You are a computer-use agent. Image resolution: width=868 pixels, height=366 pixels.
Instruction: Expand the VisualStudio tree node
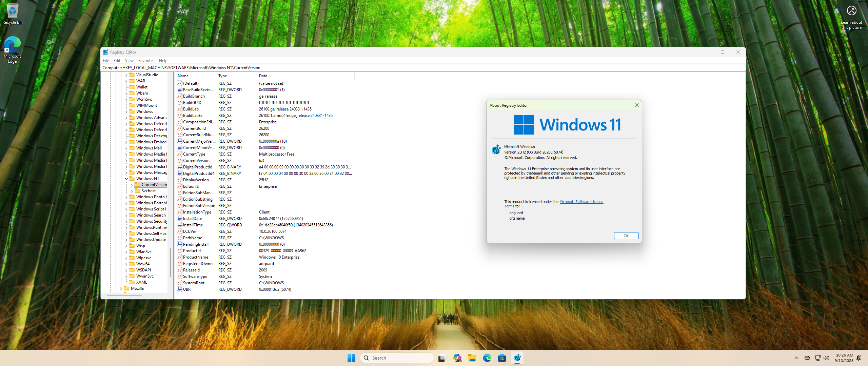point(126,75)
